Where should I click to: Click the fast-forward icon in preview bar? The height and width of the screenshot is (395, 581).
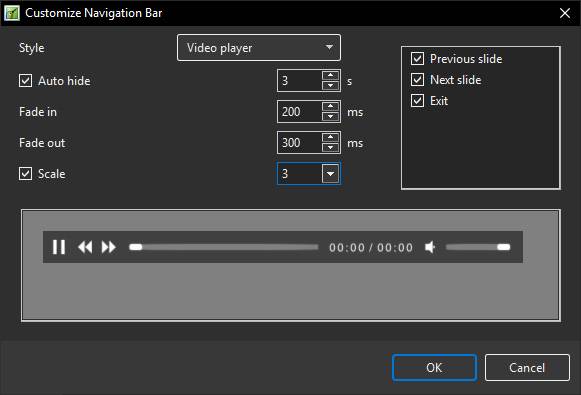109,247
